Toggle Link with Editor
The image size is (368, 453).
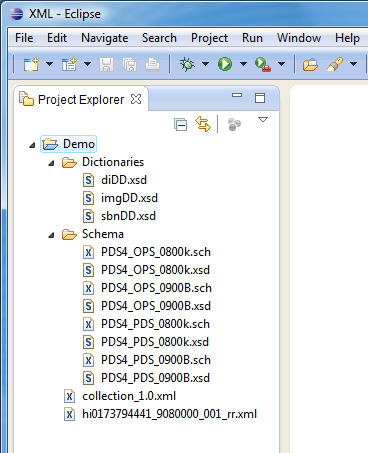point(203,124)
